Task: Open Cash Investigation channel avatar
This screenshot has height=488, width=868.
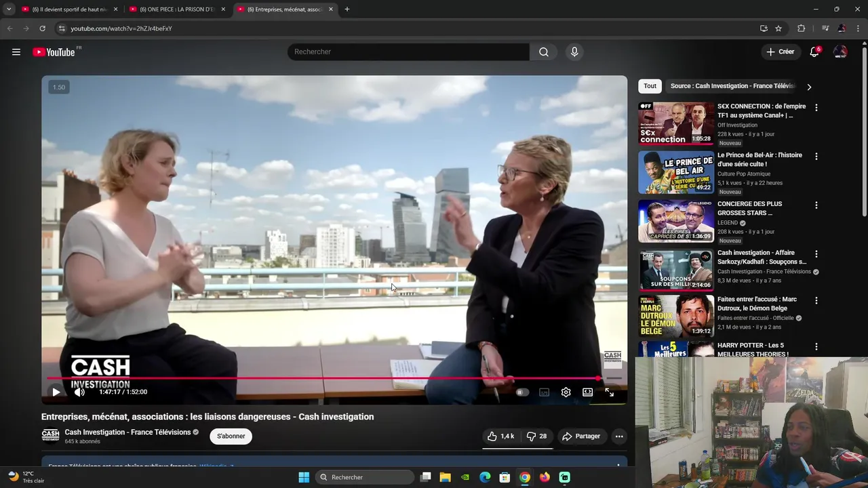Action: pyautogui.click(x=50, y=435)
